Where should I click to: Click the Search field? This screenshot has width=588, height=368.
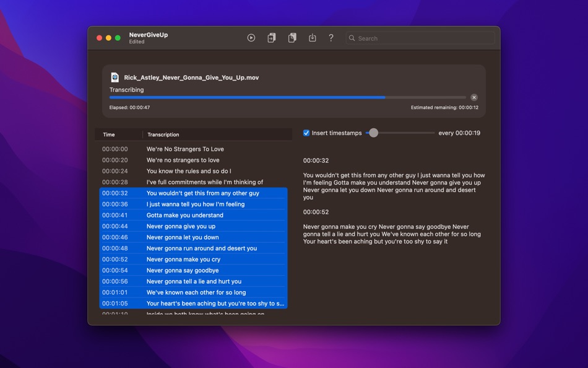click(420, 38)
